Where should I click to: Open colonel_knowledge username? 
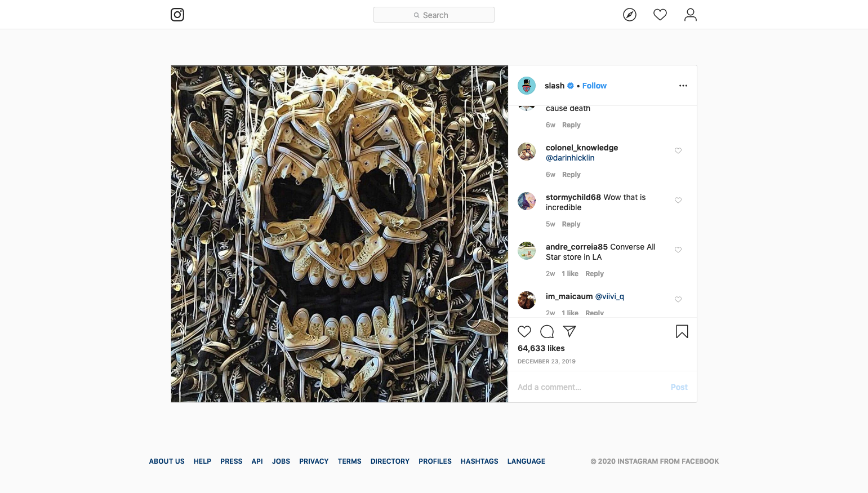click(x=582, y=148)
